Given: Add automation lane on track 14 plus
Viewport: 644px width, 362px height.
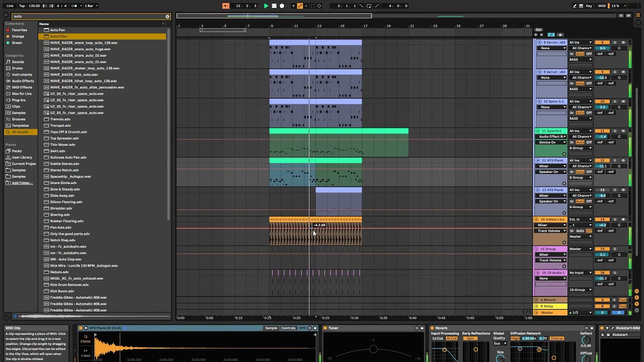Looking at the screenshot, I should (x=564, y=242).
